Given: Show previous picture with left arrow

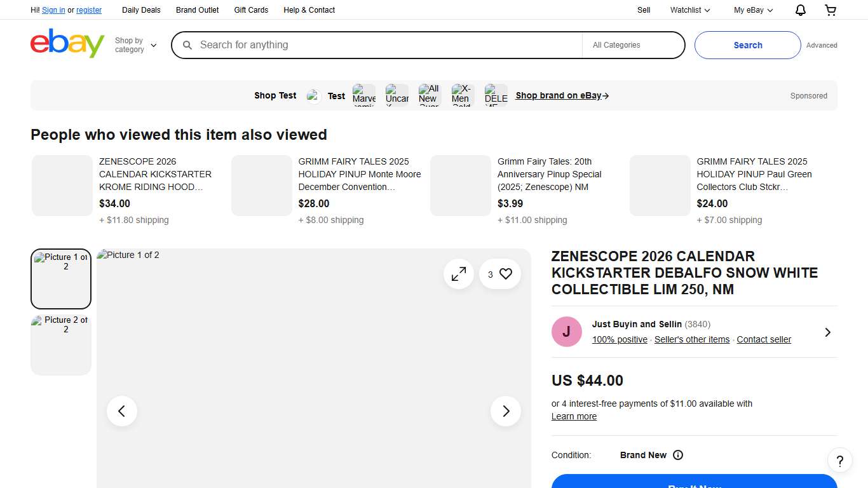Looking at the screenshot, I should (122, 411).
